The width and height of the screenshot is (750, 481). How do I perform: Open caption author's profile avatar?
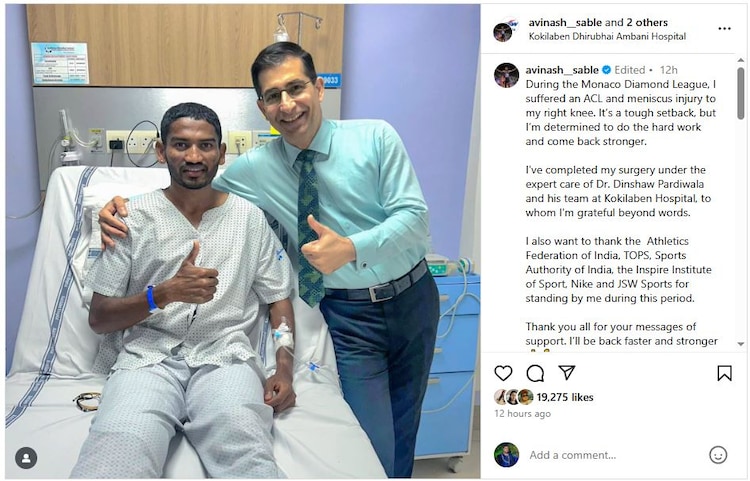click(x=506, y=75)
